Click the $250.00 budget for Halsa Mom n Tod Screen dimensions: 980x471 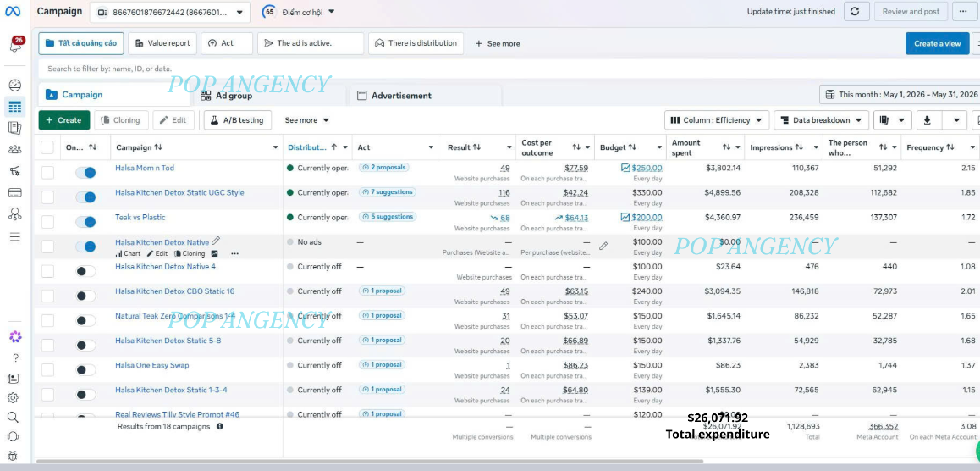click(647, 168)
